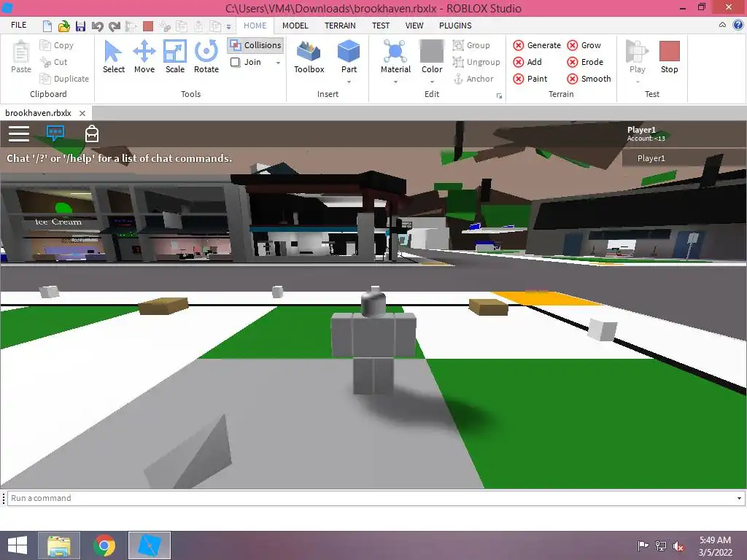Click Cut in the Clipboard group
This screenshot has height=560, width=747.
click(x=54, y=62)
